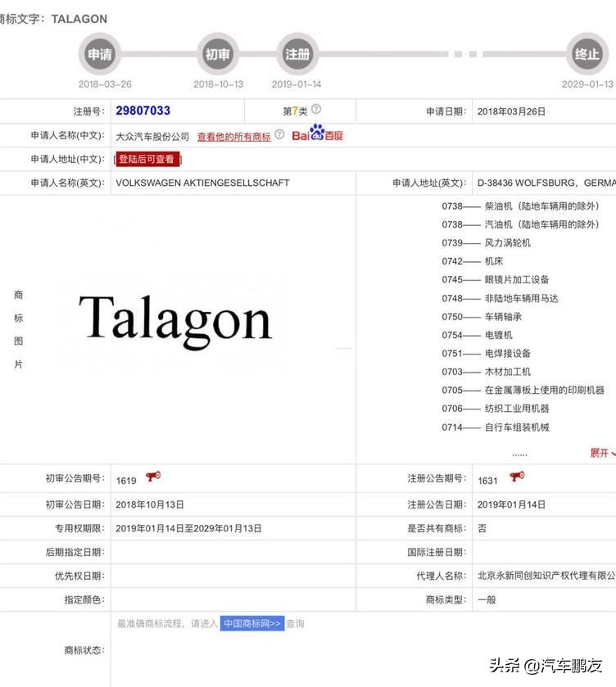
Task: Click goods item 0705 在金属薄板上使用的印刷机器
Action: (523, 390)
